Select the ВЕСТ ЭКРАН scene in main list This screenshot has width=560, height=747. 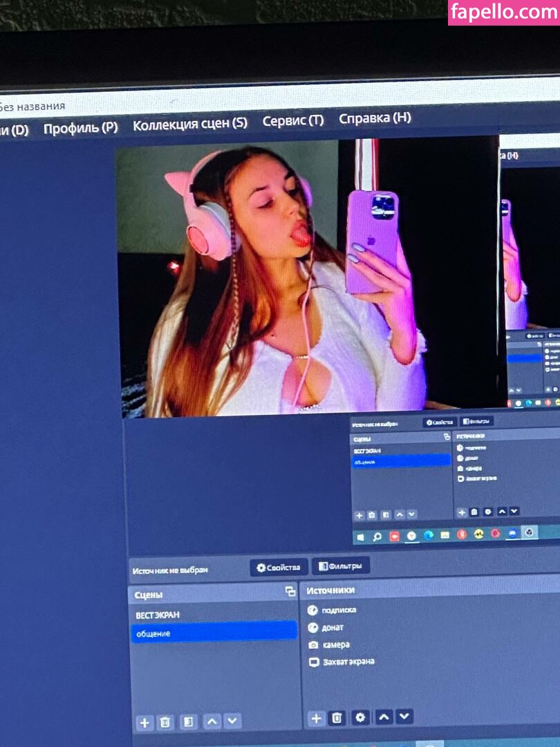pyautogui.click(x=158, y=615)
